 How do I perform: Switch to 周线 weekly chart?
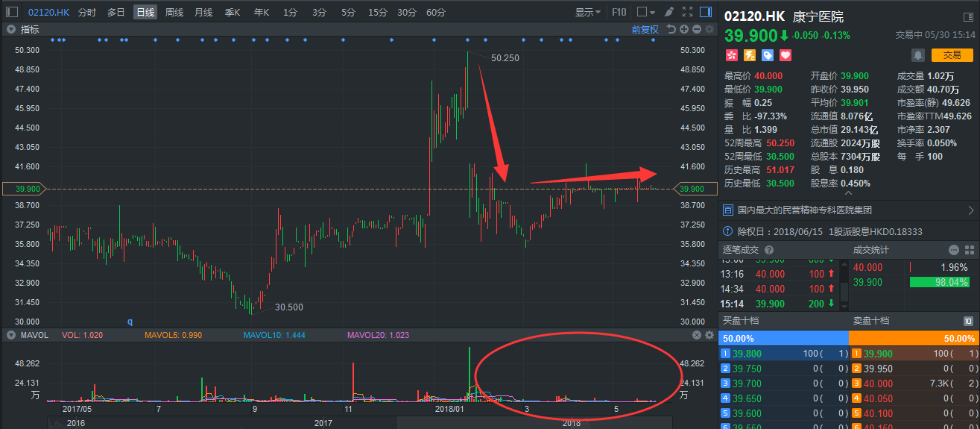tap(174, 12)
